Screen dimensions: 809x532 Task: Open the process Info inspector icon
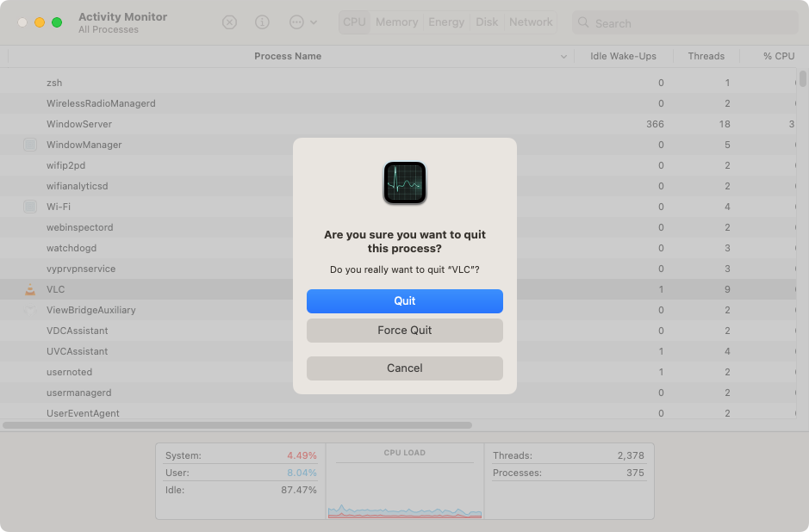click(262, 22)
